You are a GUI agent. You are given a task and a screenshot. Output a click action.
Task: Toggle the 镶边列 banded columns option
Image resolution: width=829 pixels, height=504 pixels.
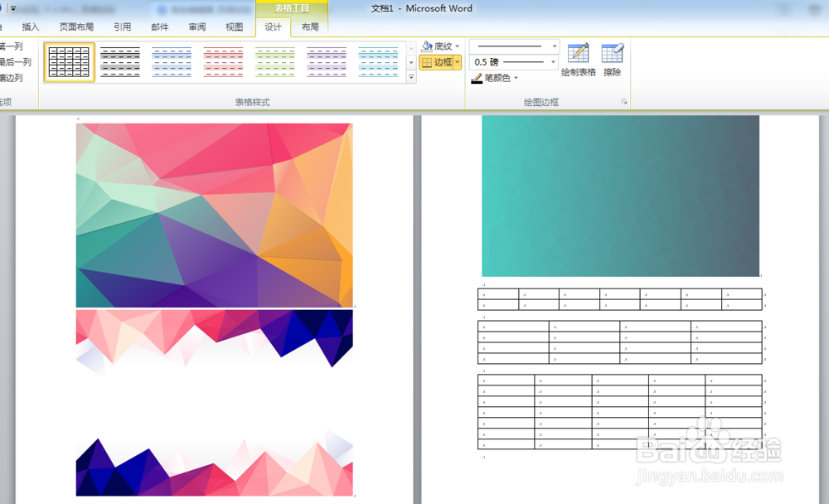point(11,78)
